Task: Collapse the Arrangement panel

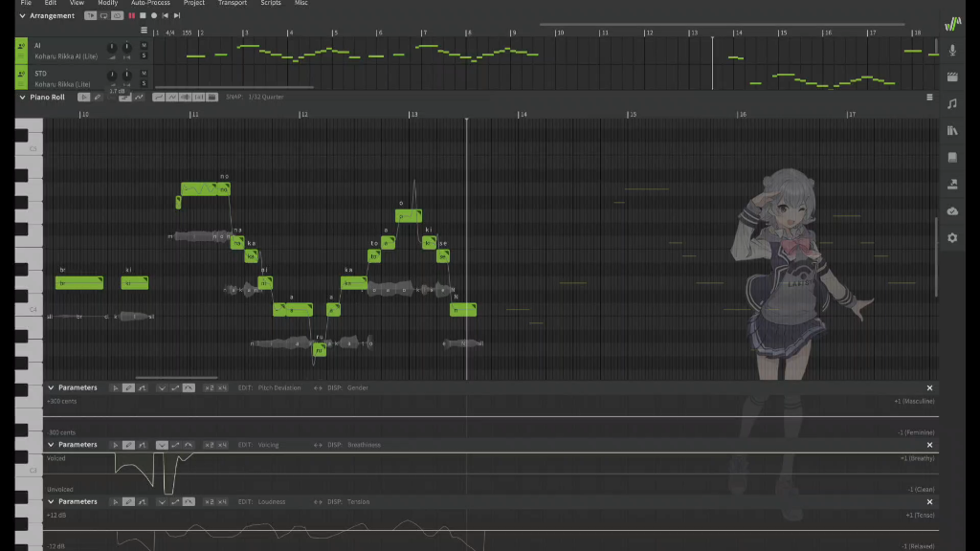Action: (23, 15)
